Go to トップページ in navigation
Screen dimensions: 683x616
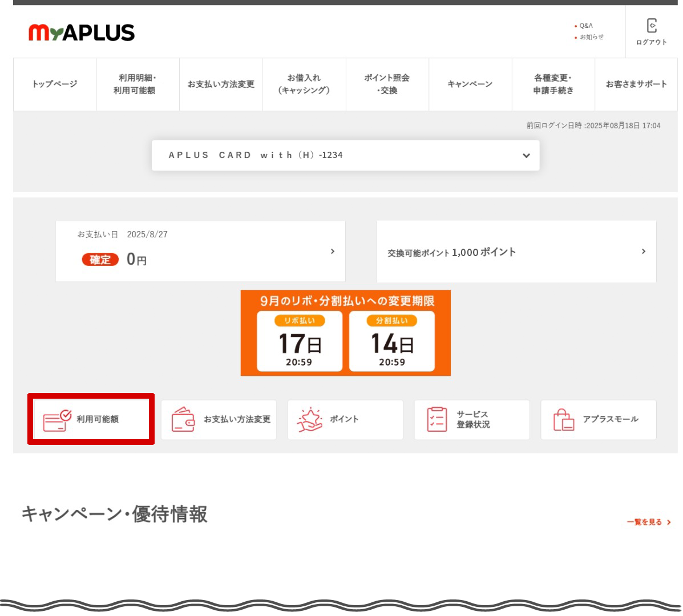point(55,84)
